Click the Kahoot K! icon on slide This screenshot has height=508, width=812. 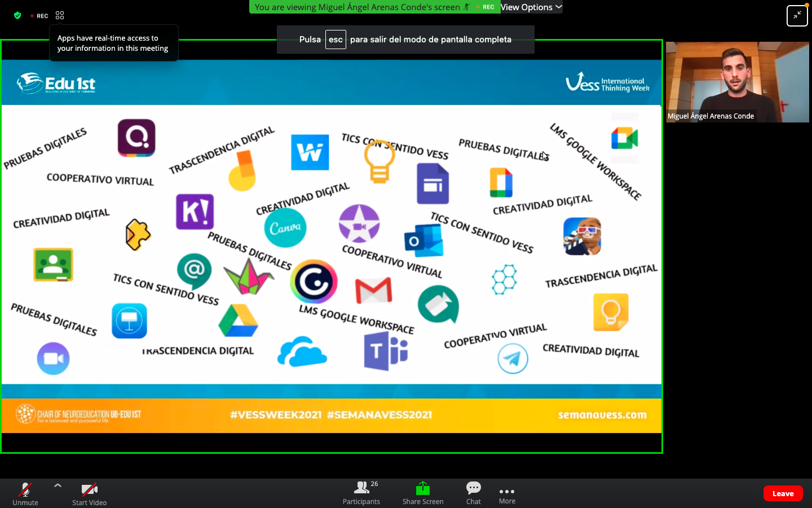pos(195,212)
